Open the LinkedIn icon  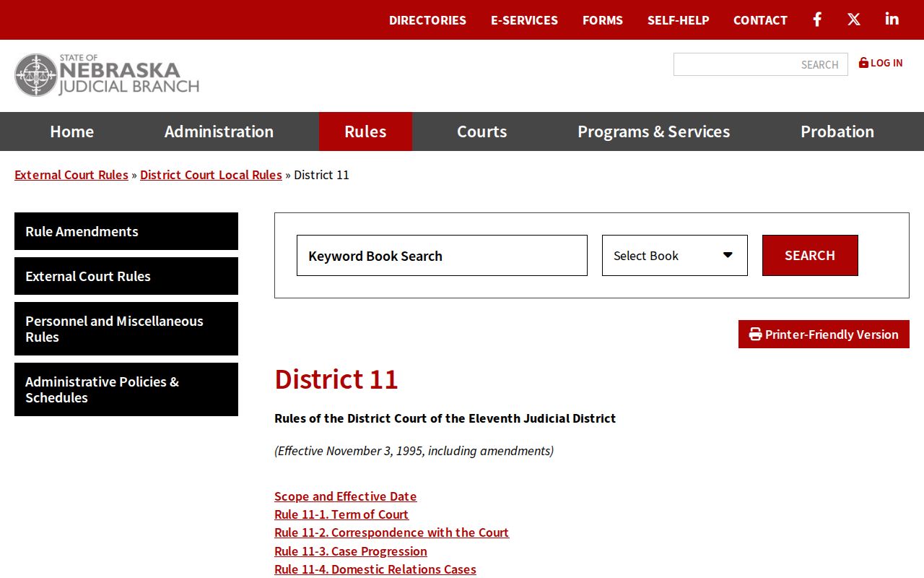pyautogui.click(x=892, y=20)
